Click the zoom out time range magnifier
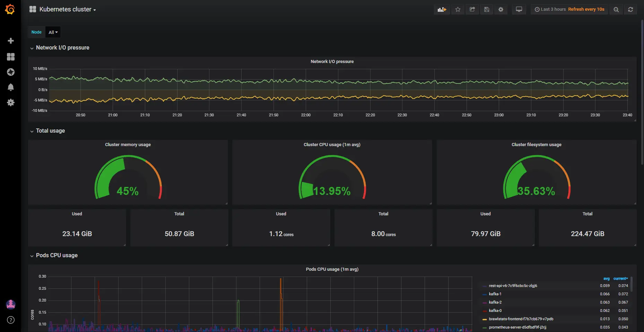Screen dimensions: 644x332 (616, 9)
